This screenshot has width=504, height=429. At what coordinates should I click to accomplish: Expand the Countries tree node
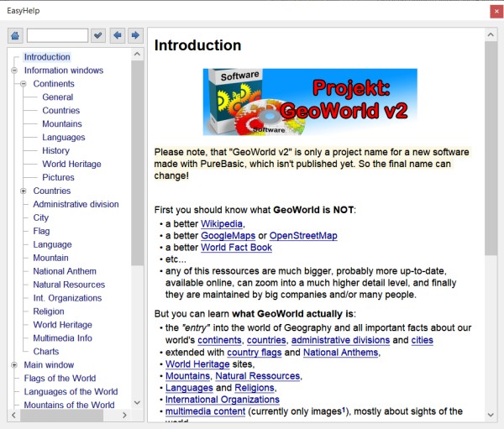click(24, 191)
